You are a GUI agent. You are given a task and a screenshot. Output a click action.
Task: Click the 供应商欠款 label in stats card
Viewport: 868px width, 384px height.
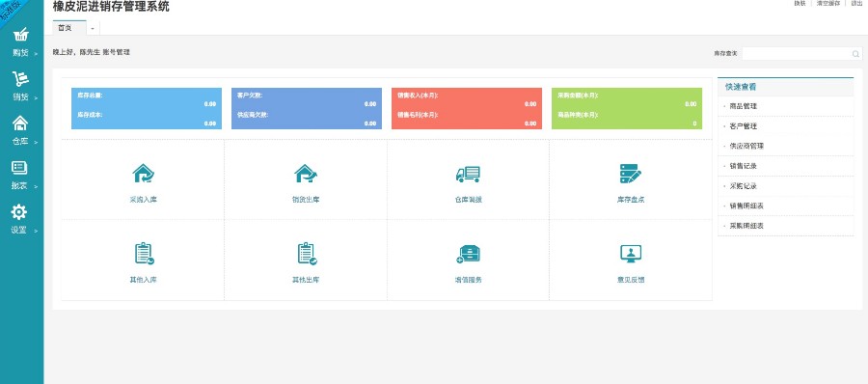click(253, 115)
